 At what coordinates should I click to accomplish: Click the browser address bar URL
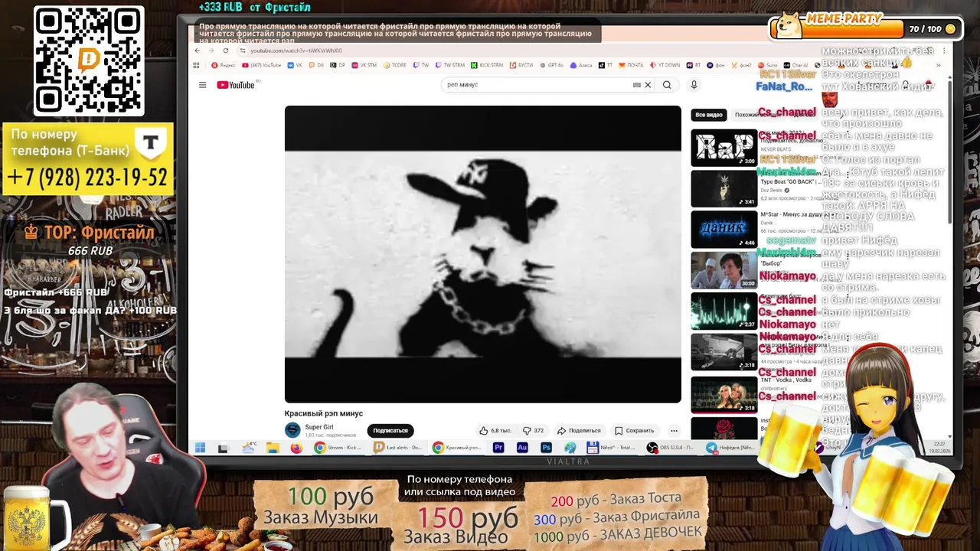click(x=296, y=51)
